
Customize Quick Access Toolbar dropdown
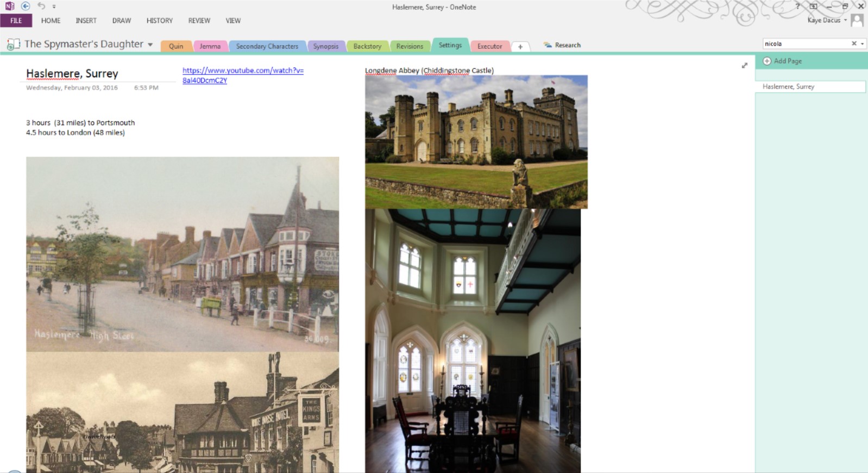(54, 7)
